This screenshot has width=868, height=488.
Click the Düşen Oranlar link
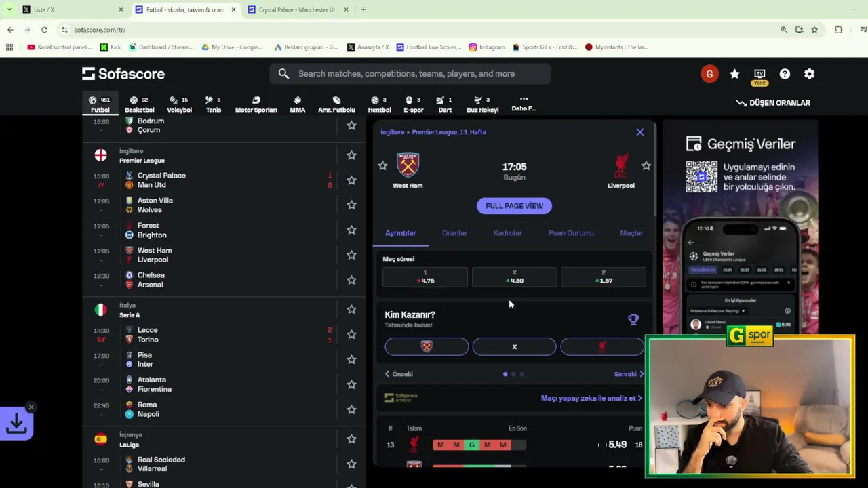pos(773,103)
